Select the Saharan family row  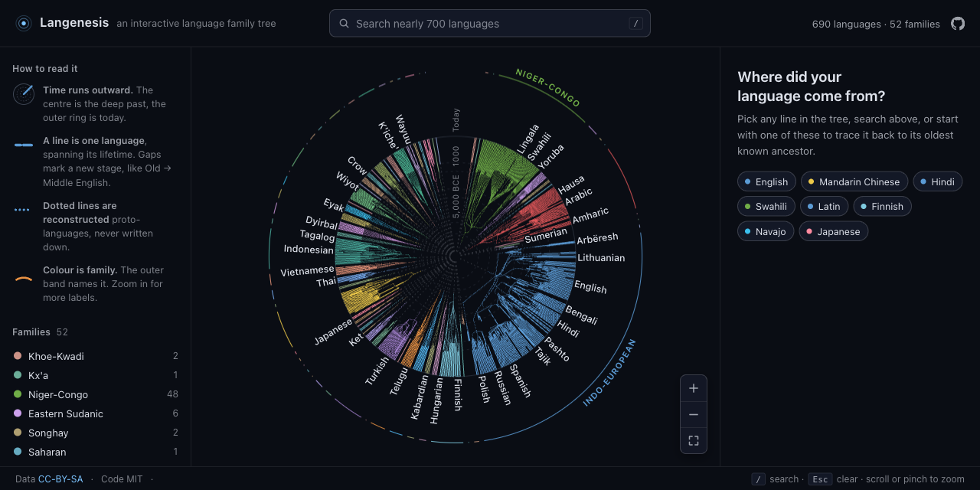pyautogui.click(x=96, y=452)
